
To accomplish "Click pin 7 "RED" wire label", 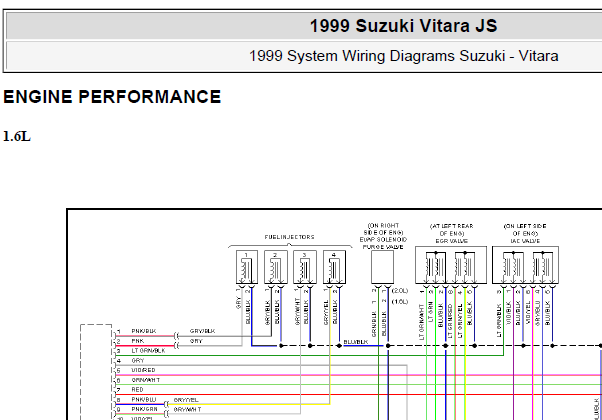I will click(137, 390).
